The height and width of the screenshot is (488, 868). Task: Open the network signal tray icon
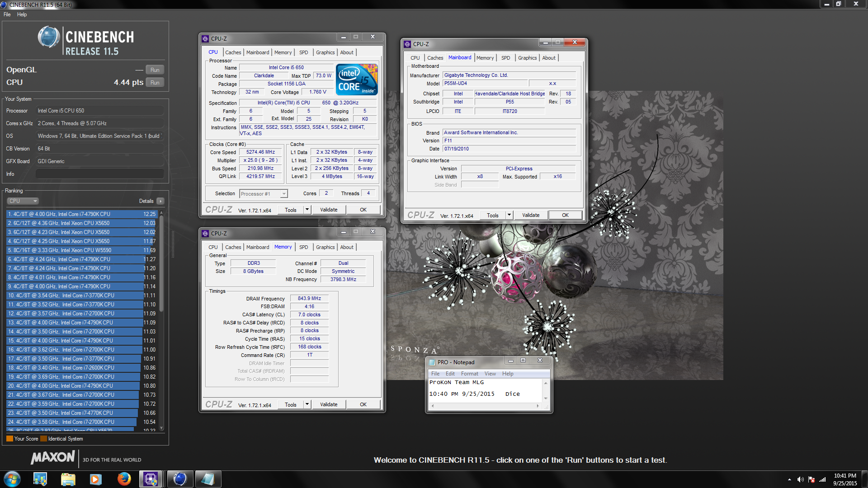pos(823,479)
